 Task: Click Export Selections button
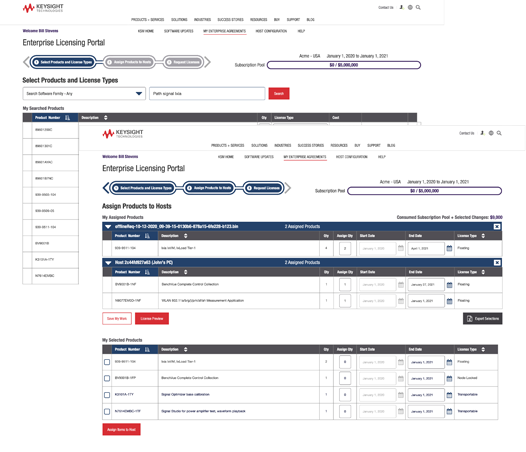[482, 318]
